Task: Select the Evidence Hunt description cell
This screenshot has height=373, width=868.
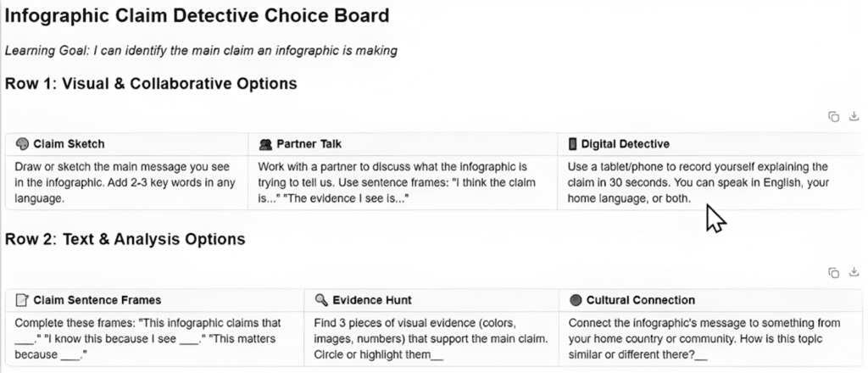Action: pos(431,339)
